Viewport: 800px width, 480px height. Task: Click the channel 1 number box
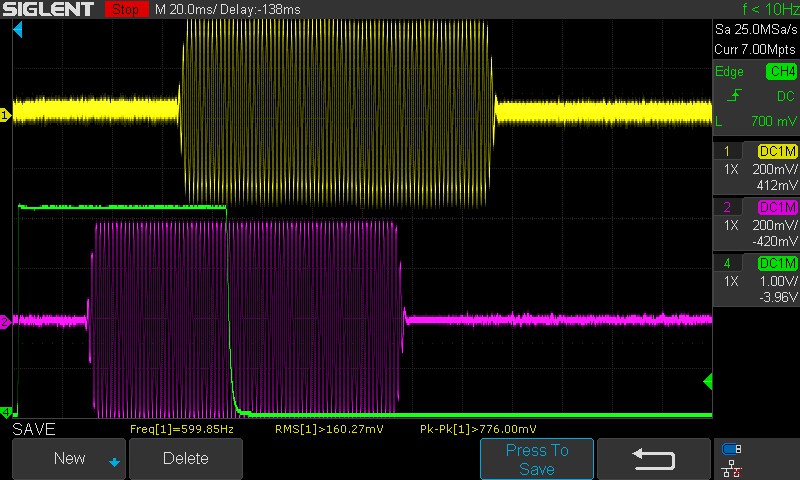click(727, 151)
